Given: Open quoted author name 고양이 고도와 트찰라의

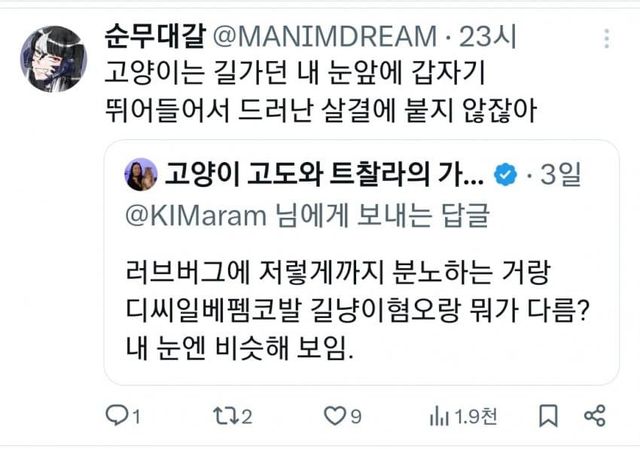Looking at the screenshot, I should [x=298, y=175].
